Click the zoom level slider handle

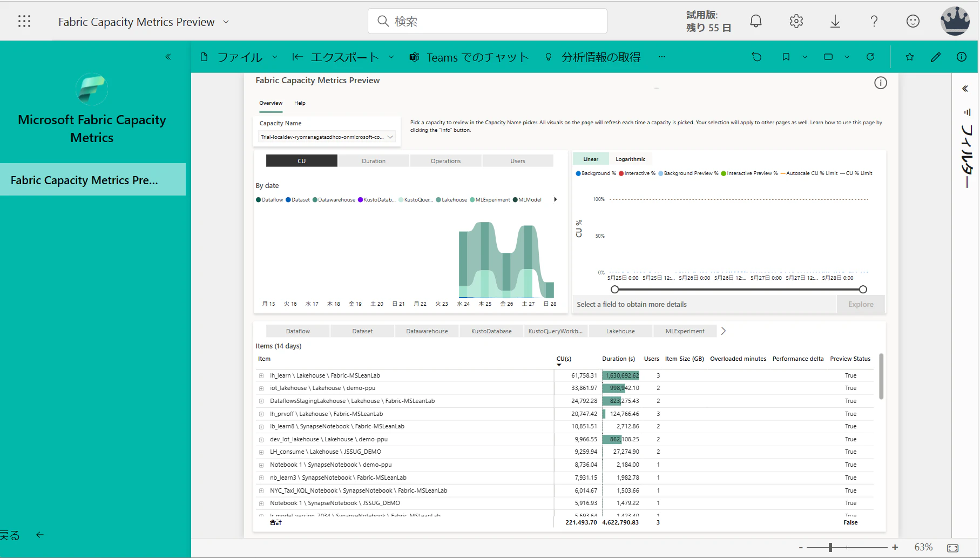tap(830, 547)
